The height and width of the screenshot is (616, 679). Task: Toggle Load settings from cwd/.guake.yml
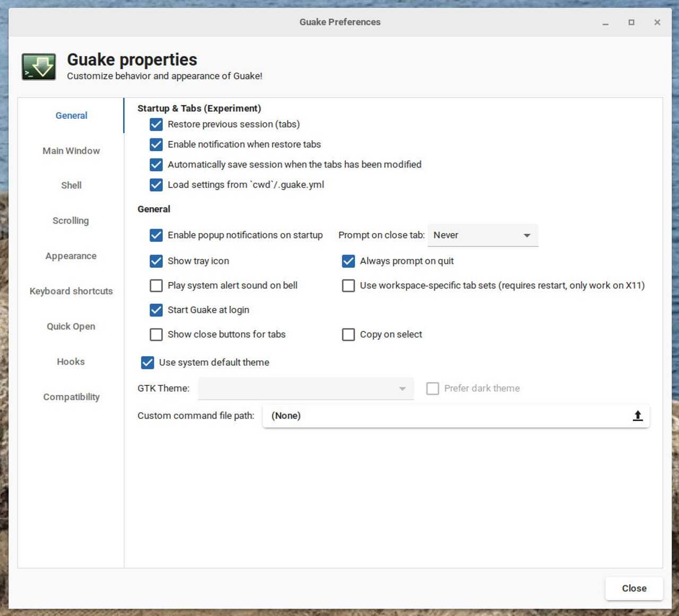(156, 185)
